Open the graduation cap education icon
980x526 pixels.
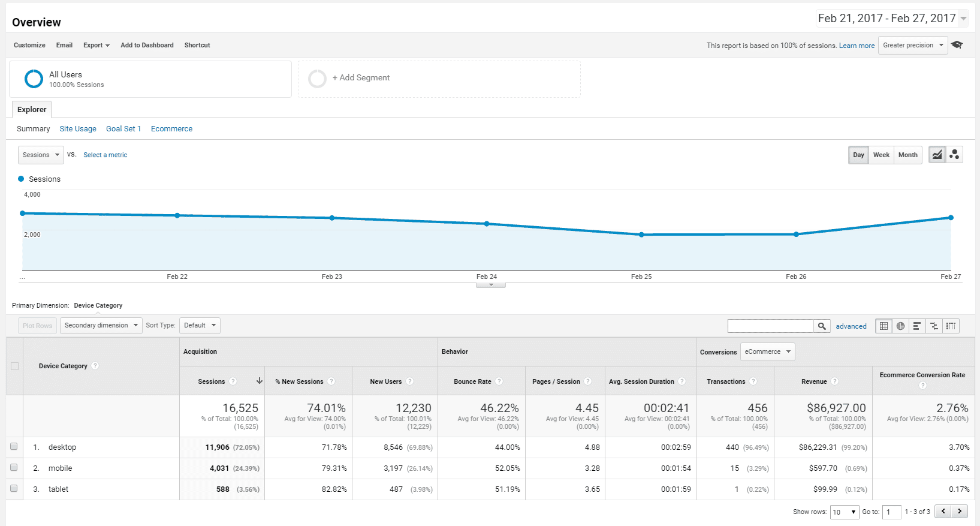coord(957,45)
